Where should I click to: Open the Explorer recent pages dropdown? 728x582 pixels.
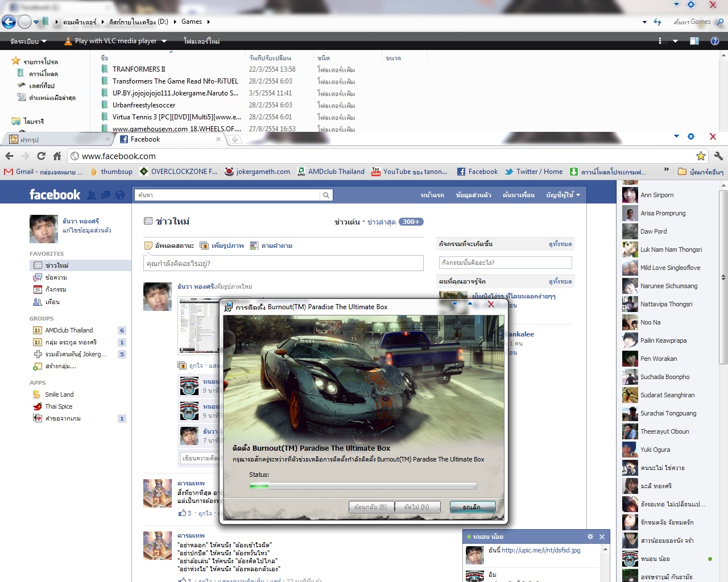(x=36, y=22)
